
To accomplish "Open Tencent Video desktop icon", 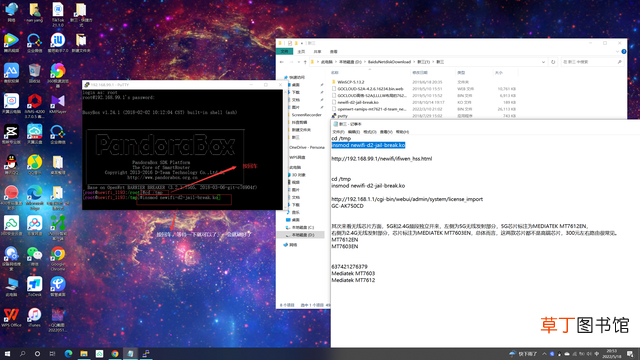I will pyautogui.click(x=11, y=42).
